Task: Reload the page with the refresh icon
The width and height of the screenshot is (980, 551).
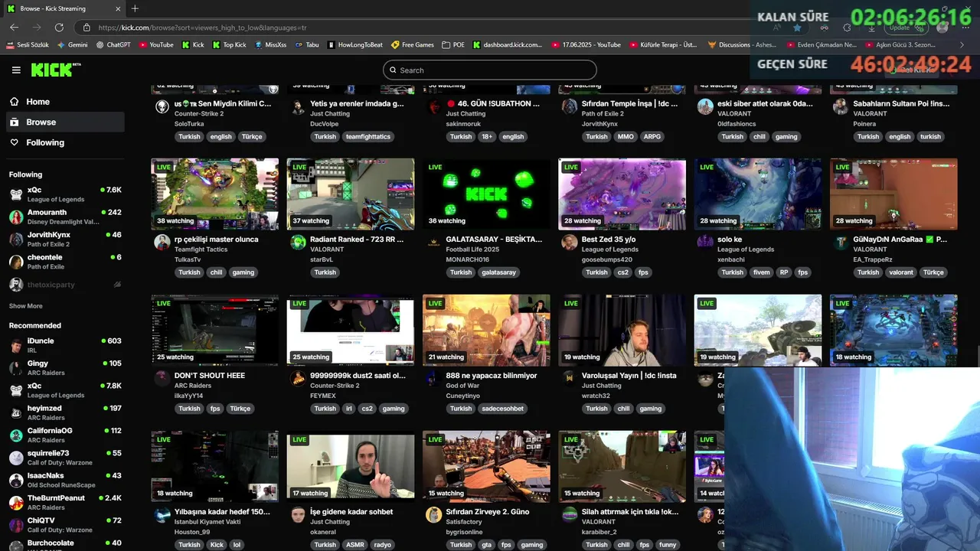Action: 60,28
